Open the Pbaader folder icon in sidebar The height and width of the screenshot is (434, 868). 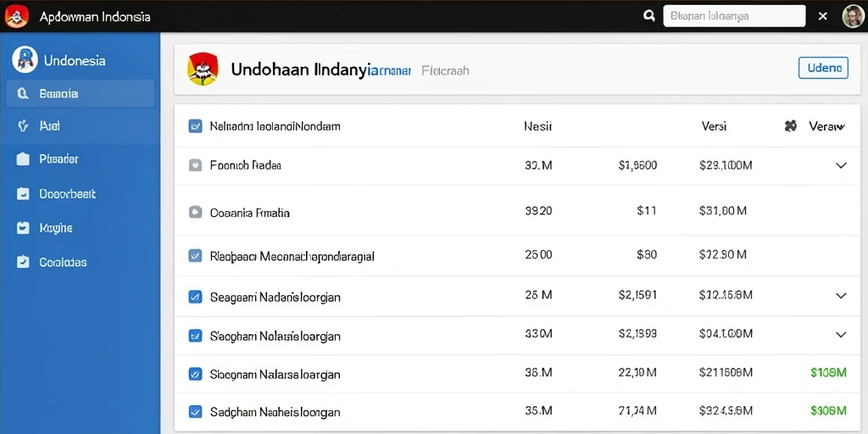coord(23,159)
